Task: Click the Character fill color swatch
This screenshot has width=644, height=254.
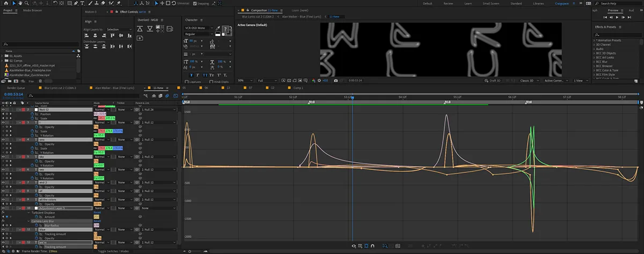Action: [x=225, y=29]
